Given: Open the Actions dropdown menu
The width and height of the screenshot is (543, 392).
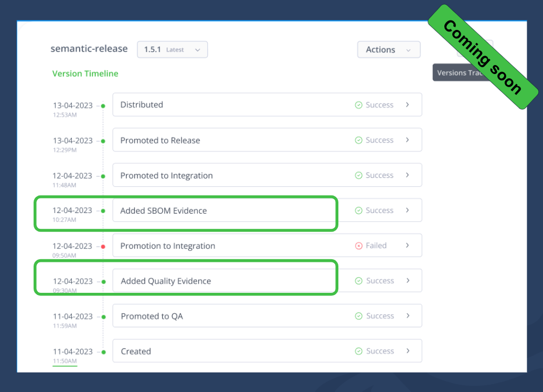Looking at the screenshot, I should (389, 49).
